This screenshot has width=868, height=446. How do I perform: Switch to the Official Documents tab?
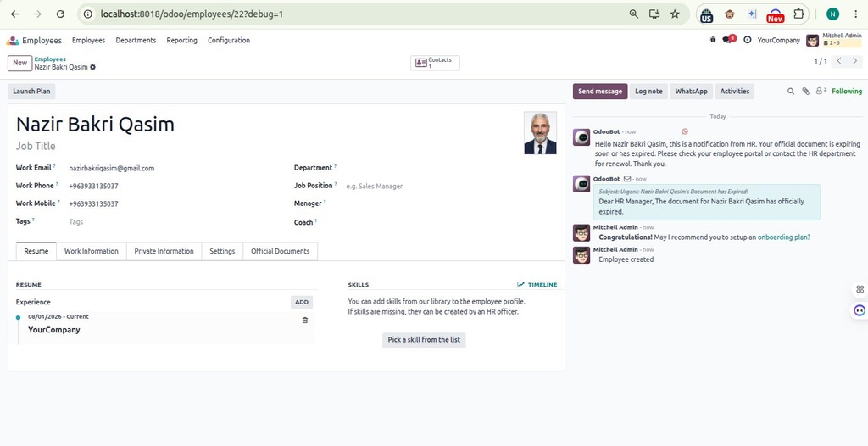[280, 251]
